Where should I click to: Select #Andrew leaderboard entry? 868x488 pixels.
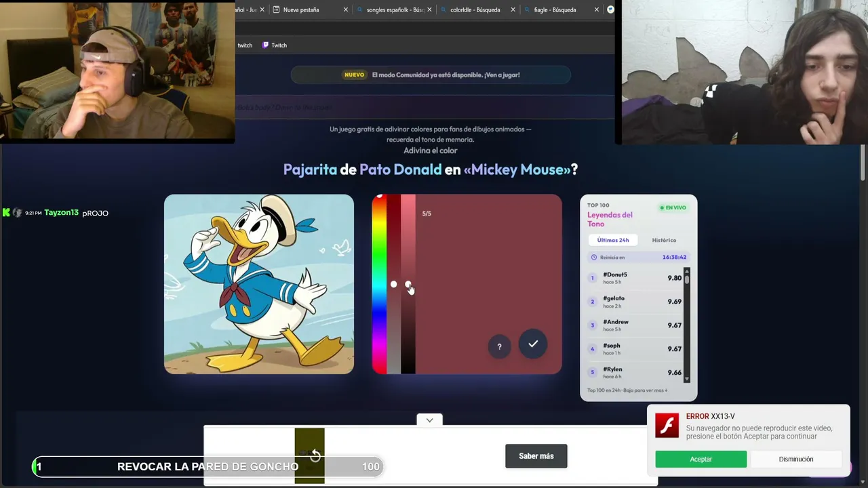[x=635, y=325]
